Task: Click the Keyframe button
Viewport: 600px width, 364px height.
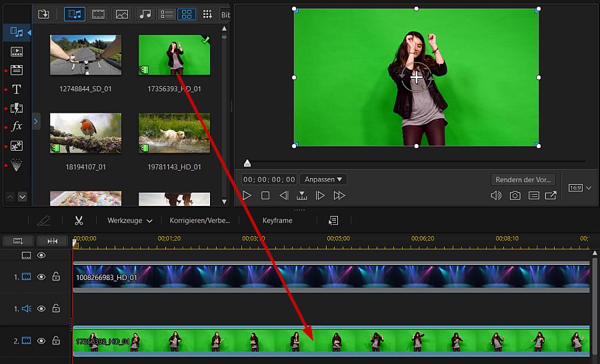Action: point(277,221)
